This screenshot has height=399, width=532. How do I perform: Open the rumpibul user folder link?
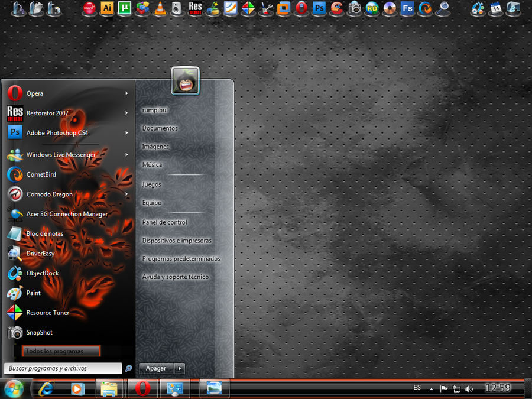tap(155, 110)
